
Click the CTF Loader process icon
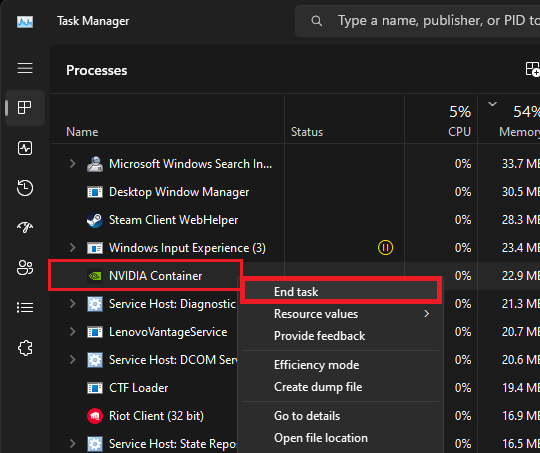tap(95, 388)
